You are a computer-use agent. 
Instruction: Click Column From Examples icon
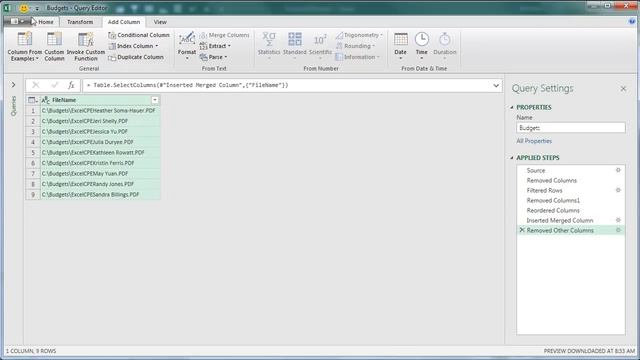24,40
